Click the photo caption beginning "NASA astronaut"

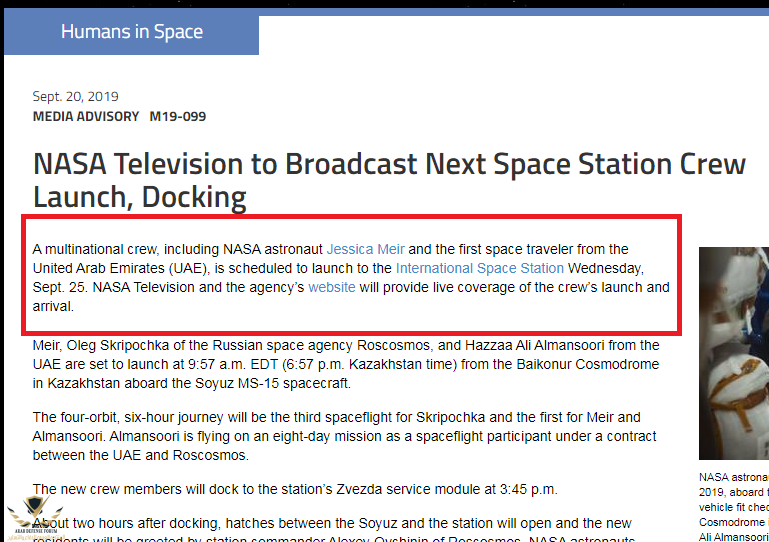click(734, 507)
